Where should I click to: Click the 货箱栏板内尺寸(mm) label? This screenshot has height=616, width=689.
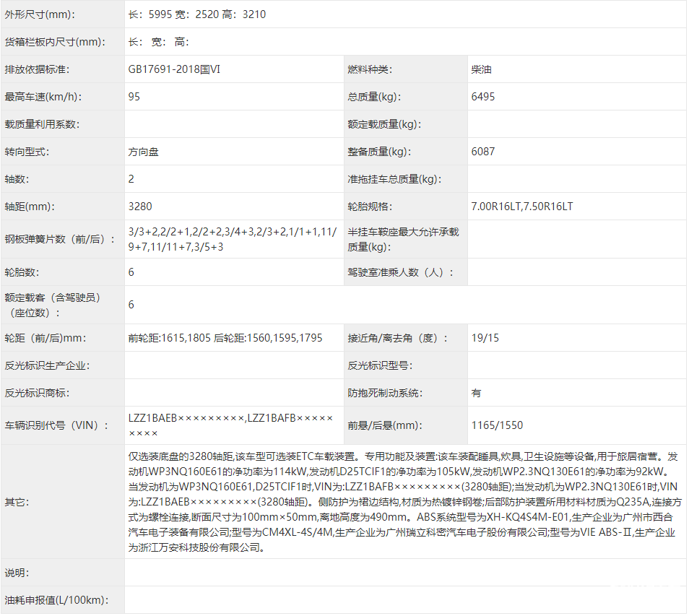[x=55, y=42]
